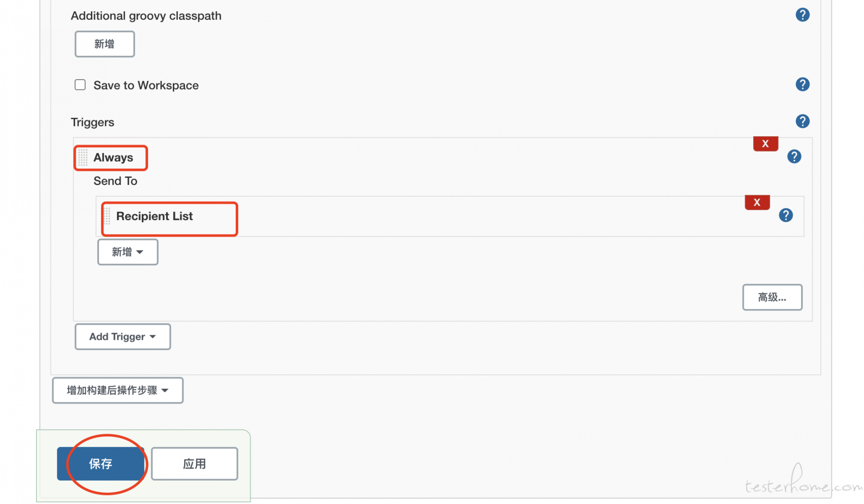Viewport: 864px width, 504px height.
Task: Grab the drag handle beside Recipient List
Action: [107, 216]
